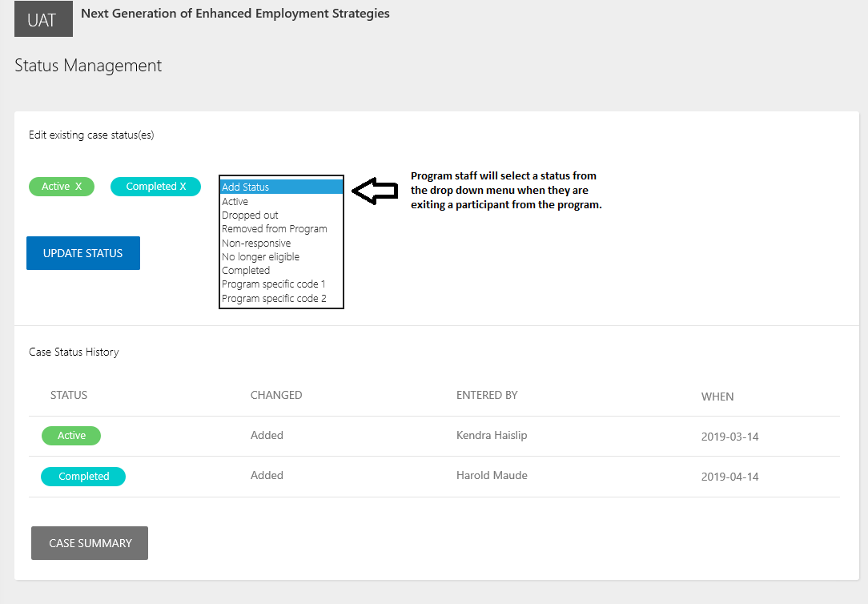Screen dimensions: 868x604
Task: Select Program specific code 2
Action: [274, 299]
